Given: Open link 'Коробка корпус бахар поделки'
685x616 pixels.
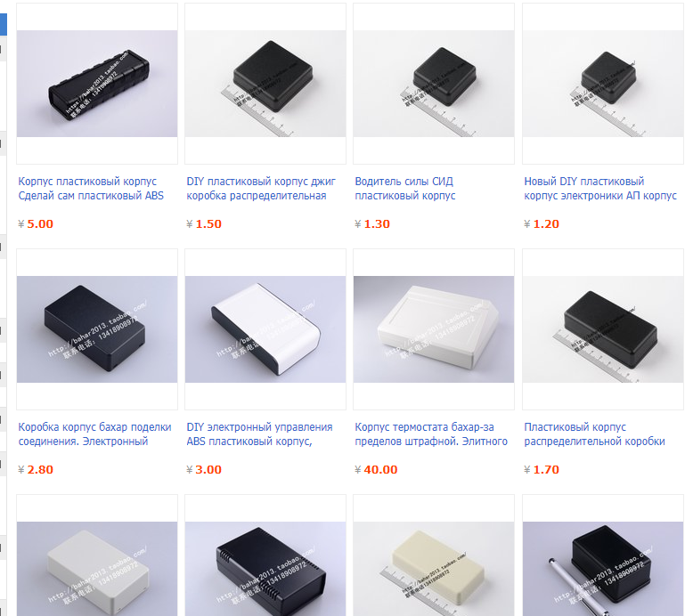Looking at the screenshot, I should 94,434.
